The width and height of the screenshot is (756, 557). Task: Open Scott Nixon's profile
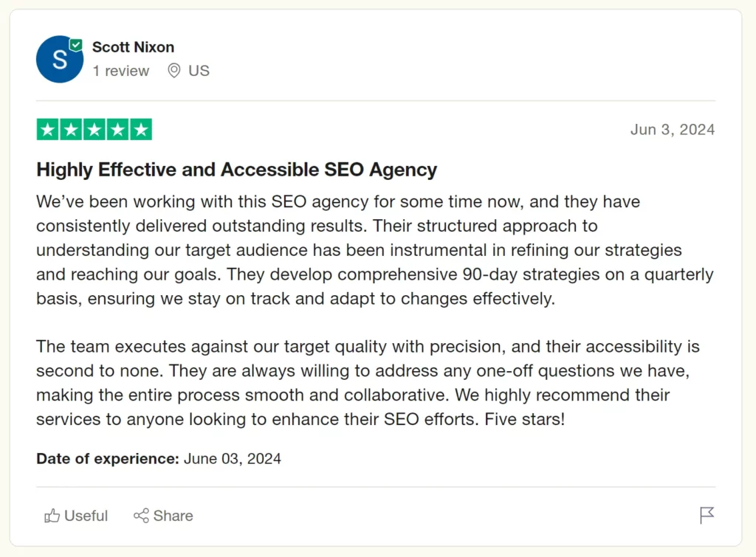point(134,46)
